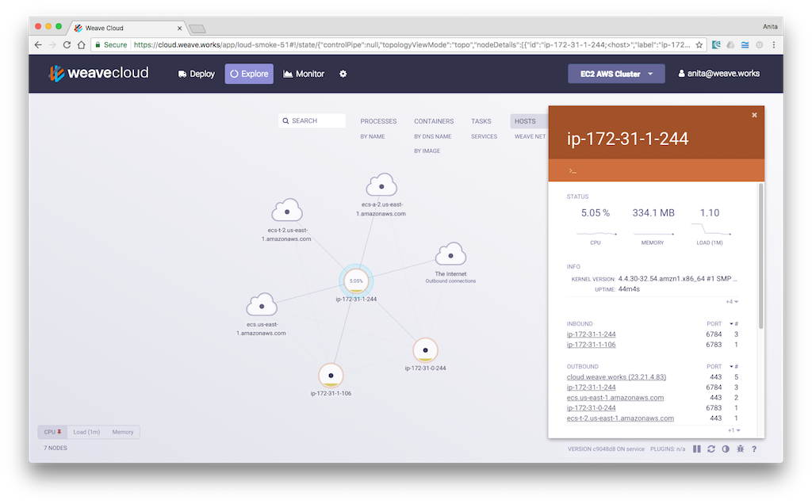Viewport: 812px width, 504px height.
Task: Select the ip-172-31-0-244 host node
Action: [x=425, y=350]
